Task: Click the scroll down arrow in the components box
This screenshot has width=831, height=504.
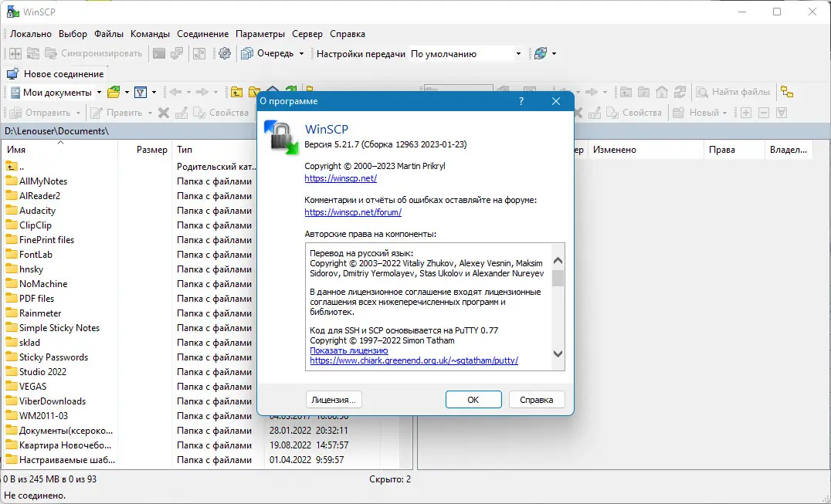Action: (x=558, y=353)
